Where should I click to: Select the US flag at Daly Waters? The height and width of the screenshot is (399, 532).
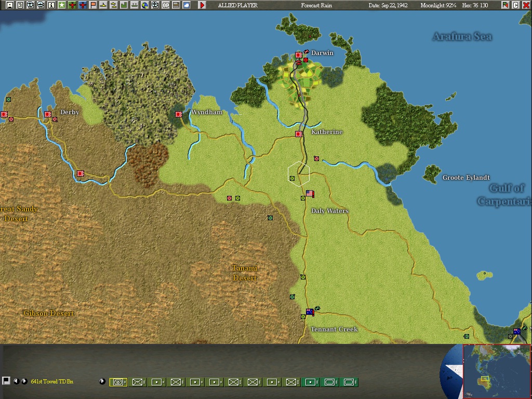(x=310, y=193)
